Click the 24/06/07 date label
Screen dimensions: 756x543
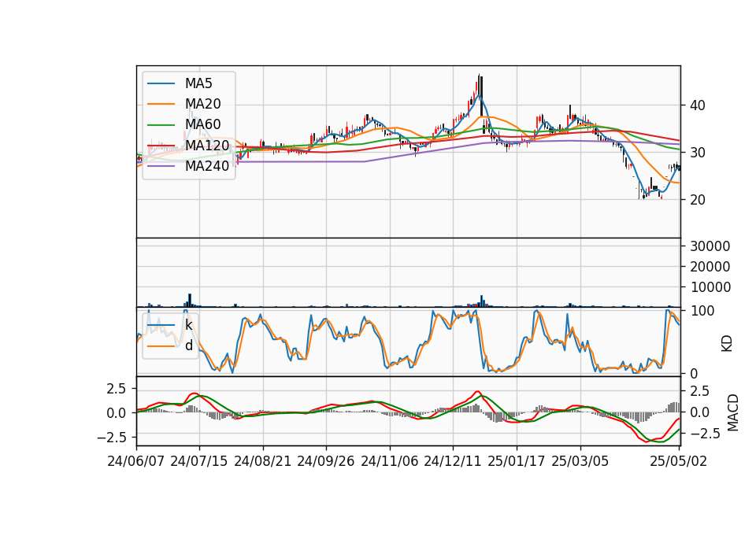click(136, 461)
